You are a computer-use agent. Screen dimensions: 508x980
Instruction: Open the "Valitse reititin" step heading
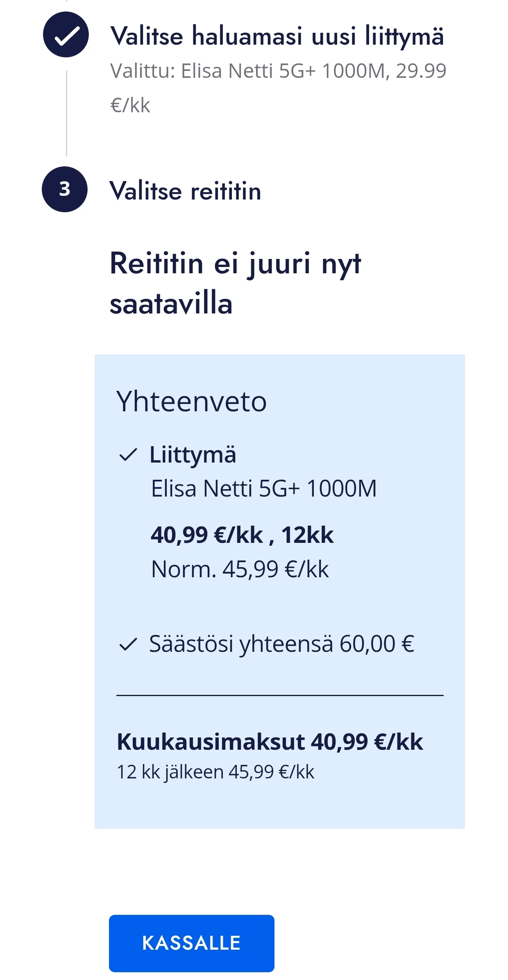(x=185, y=191)
